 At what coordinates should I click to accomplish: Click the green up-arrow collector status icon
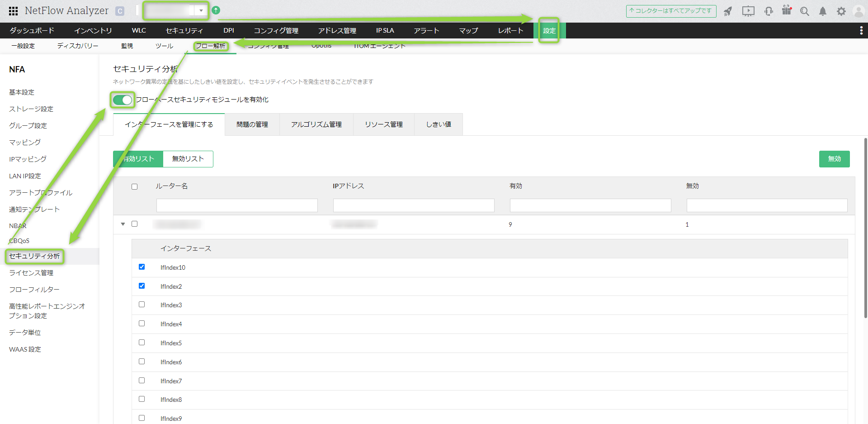click(216, 10)
